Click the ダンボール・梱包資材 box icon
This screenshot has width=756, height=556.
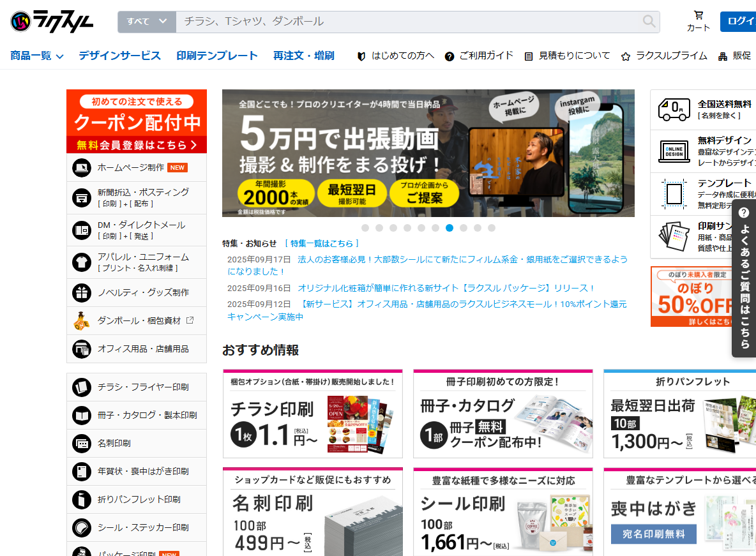coord(82,320)
